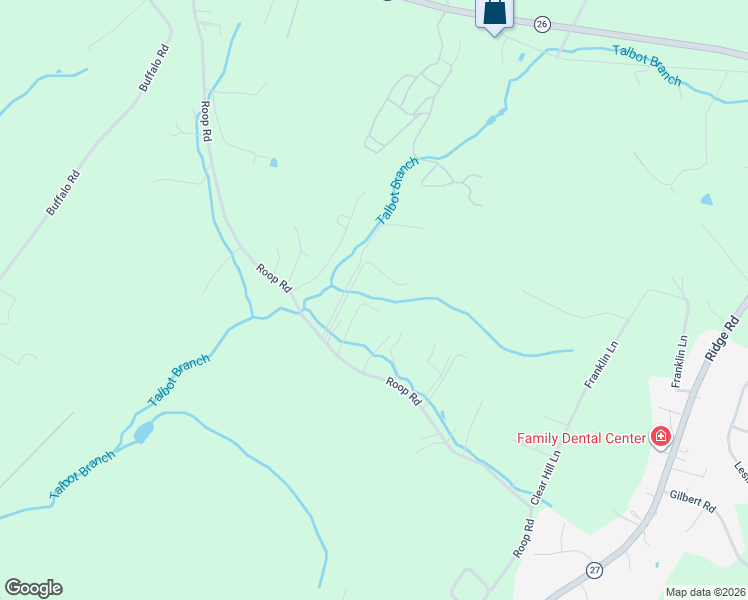Click the shopping bag map marker
The image size is (748, 600).
click(494, 16)
